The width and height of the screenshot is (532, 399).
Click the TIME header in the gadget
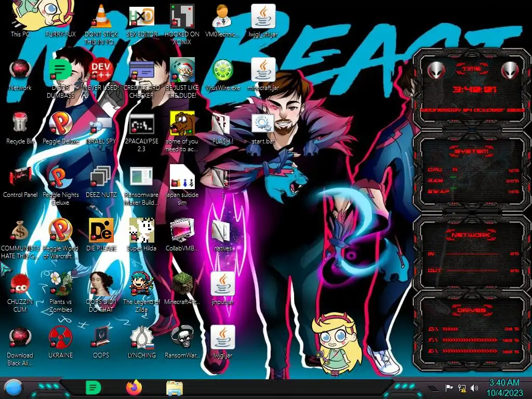pos(472,69)
